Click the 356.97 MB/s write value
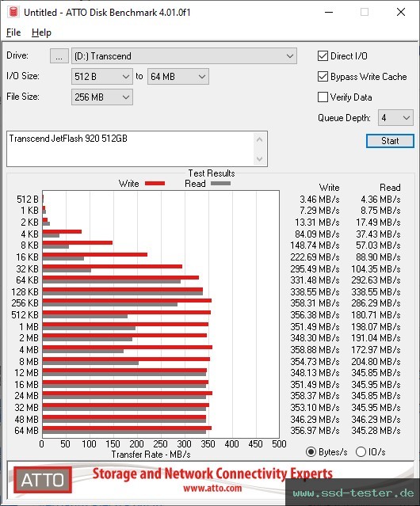420x506 pixels. pos(315,431)
